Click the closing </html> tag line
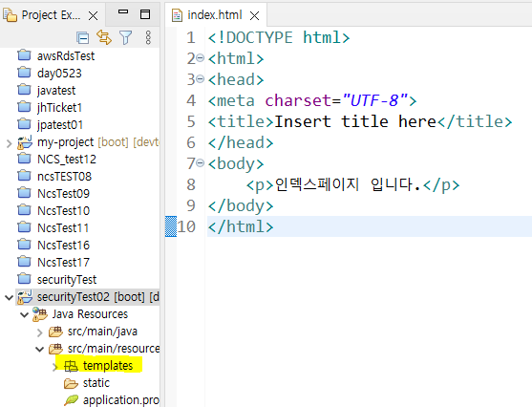The image size is (532, 407). (x=241, y=226)
